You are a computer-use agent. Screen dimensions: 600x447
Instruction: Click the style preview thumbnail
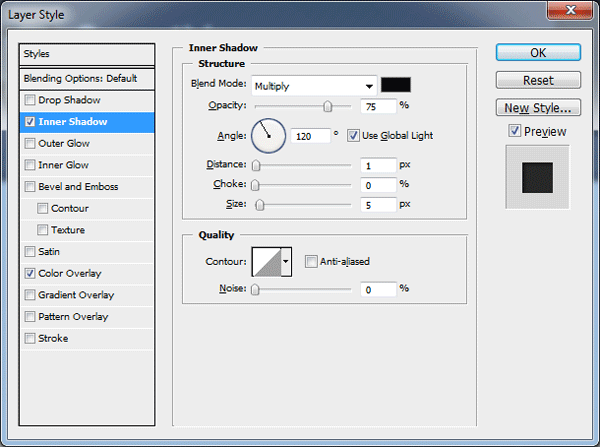point(538,176)
